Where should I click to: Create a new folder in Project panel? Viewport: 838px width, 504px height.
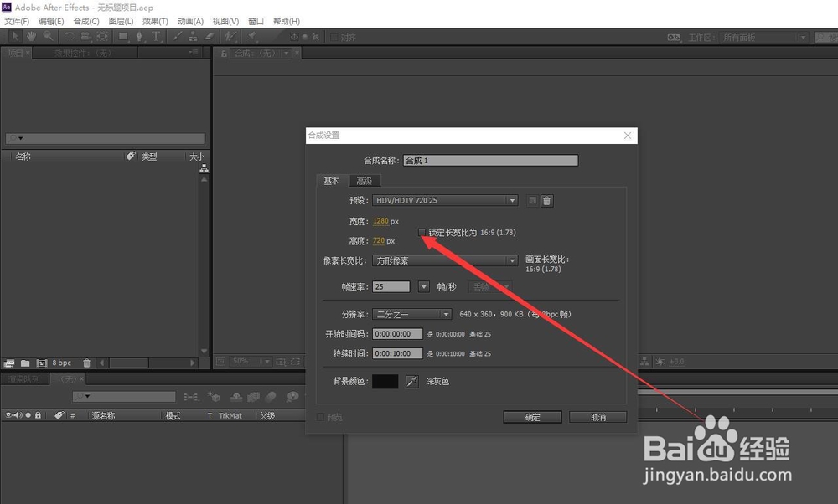point(25,363)
